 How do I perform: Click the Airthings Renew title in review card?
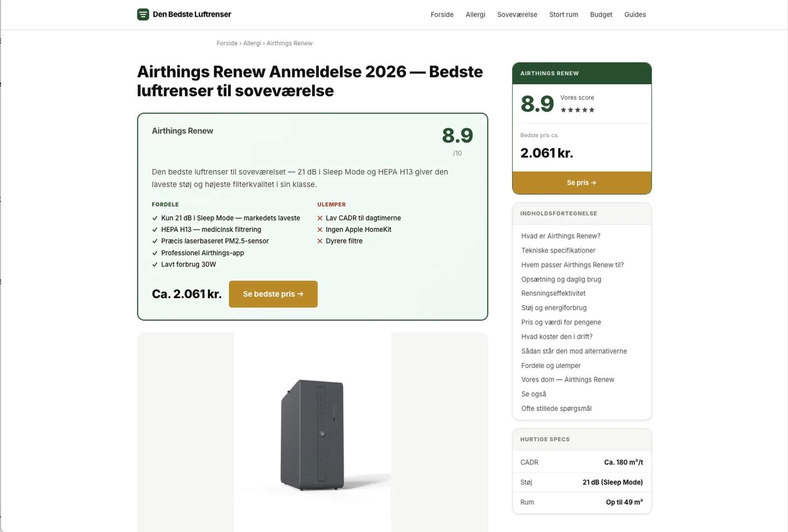point(182,131)
